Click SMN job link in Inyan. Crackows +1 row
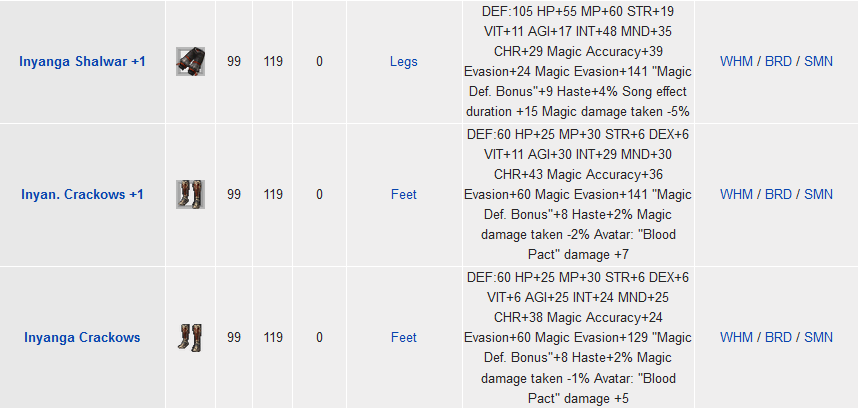 [819, 194]
